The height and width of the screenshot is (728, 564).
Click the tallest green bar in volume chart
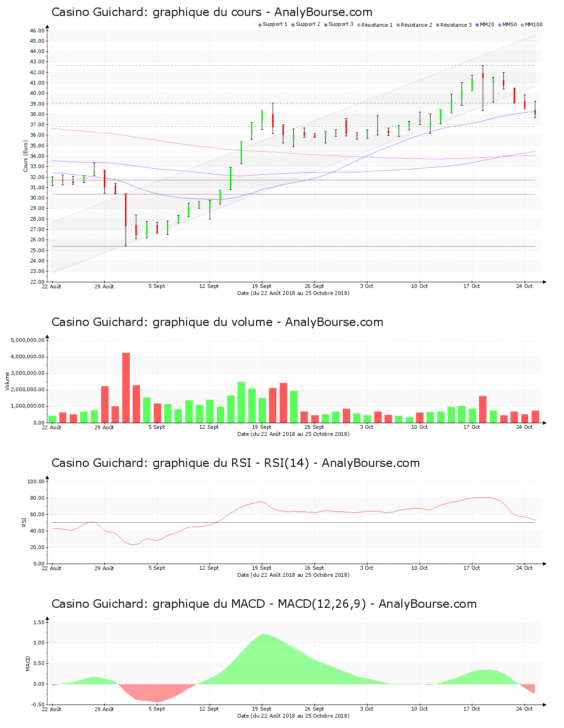pyautogui.click(x=241, y=403)
